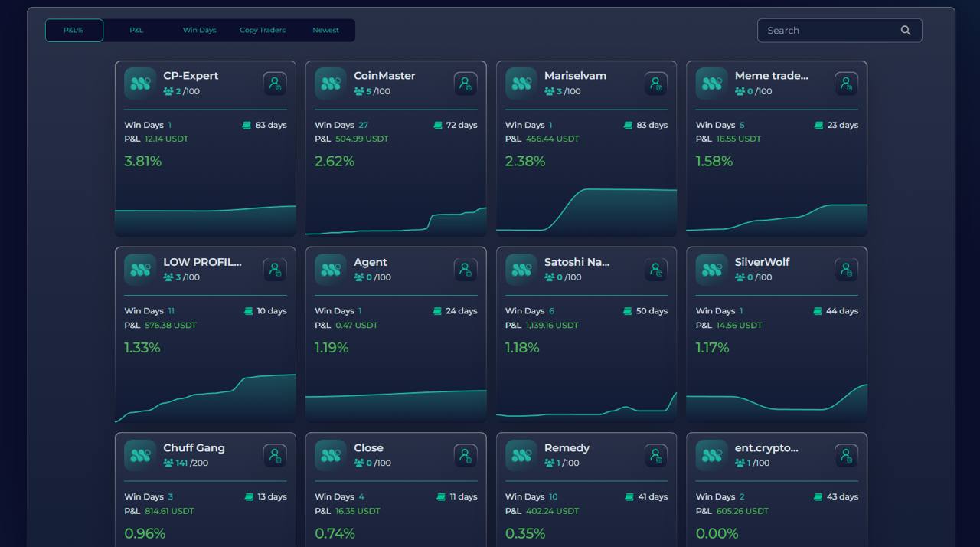Open the Close trader name link
This screenshot has width=980, height=547.
(x=368, y=448)
